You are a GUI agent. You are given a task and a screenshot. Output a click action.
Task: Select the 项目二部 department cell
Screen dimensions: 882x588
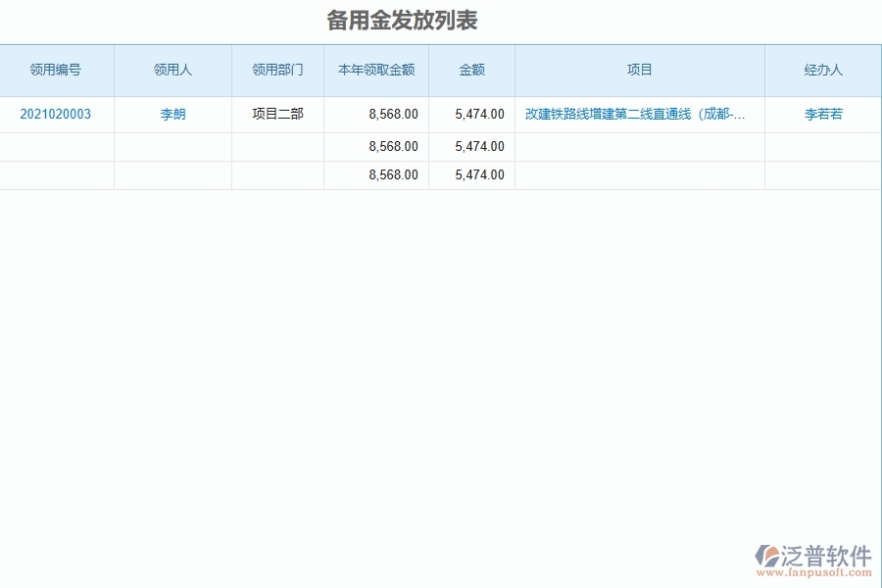coord(277,115)
